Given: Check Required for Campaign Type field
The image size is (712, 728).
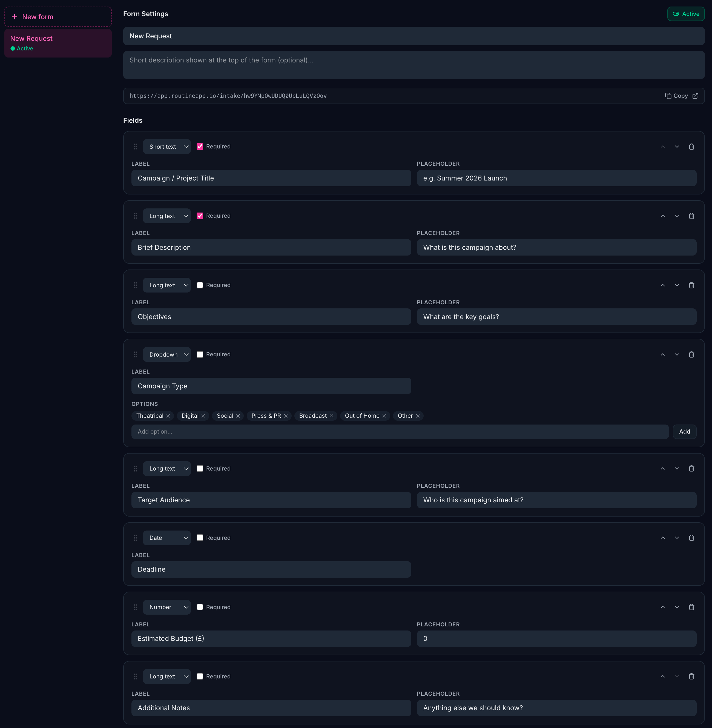Looking at the screenshot, I should [x=200, y=354].
